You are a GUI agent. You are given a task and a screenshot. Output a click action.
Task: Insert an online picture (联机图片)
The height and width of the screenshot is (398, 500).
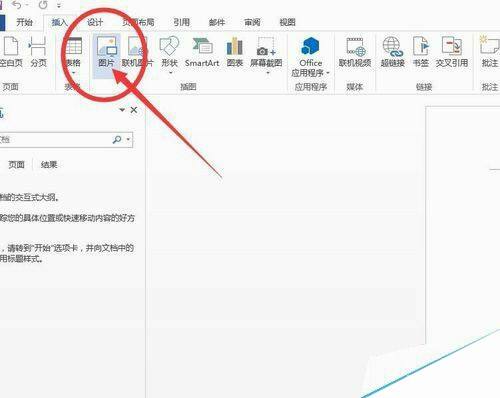coord(137,52)
